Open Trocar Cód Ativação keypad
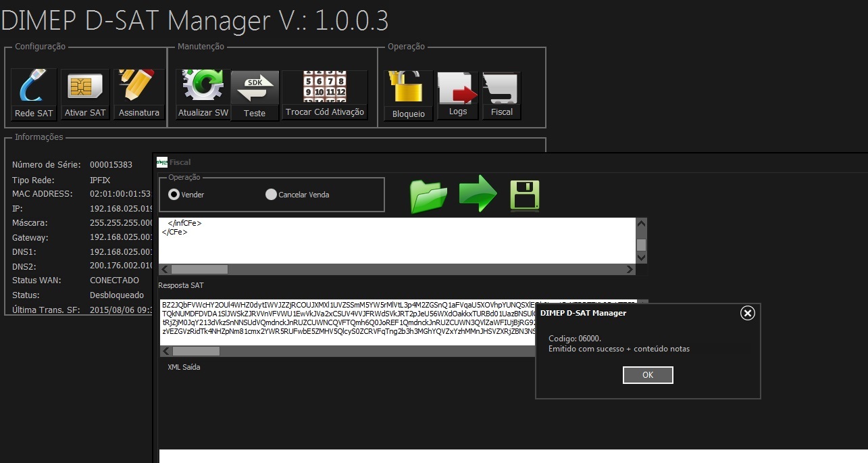The image size is (868, 463). tap(325, 95)
